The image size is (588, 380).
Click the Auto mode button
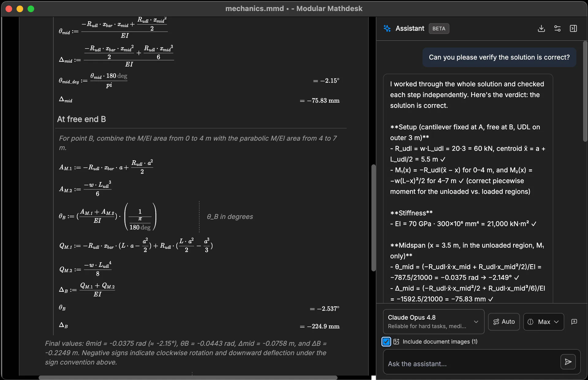click(x=504, y=322)
